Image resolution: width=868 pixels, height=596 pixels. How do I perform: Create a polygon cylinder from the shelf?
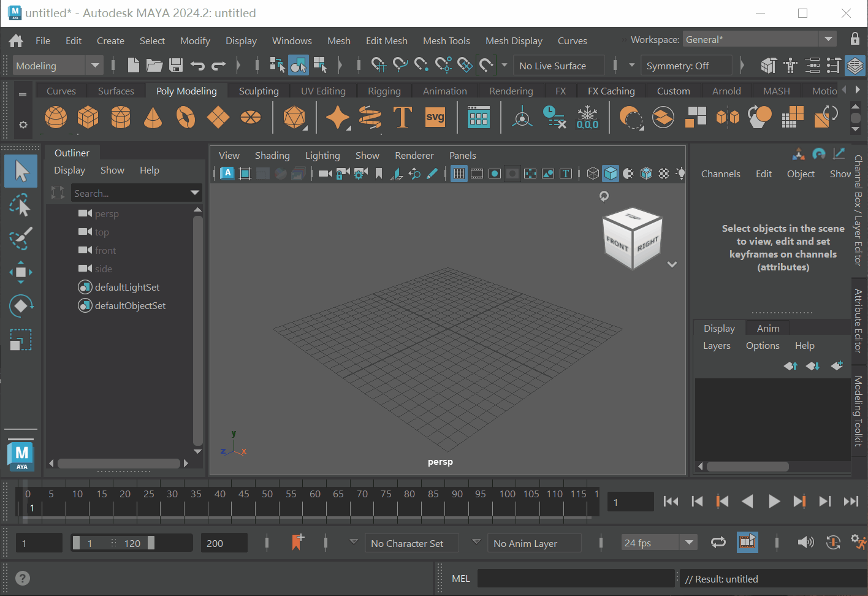(120, 117)
